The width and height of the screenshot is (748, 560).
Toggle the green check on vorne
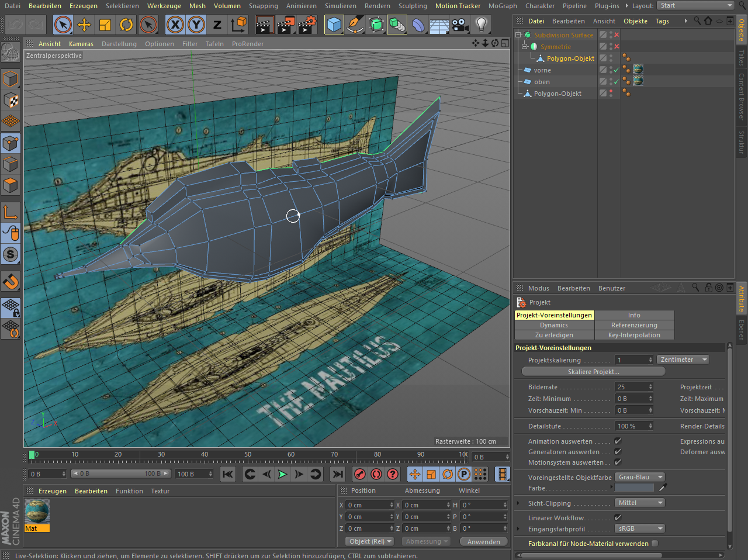(x=617, y=70)
